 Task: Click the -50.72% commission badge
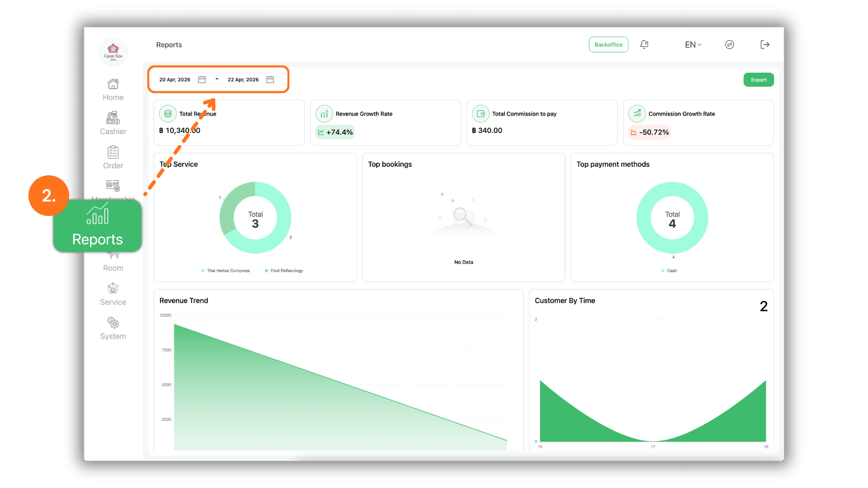(x=650, y=132)
